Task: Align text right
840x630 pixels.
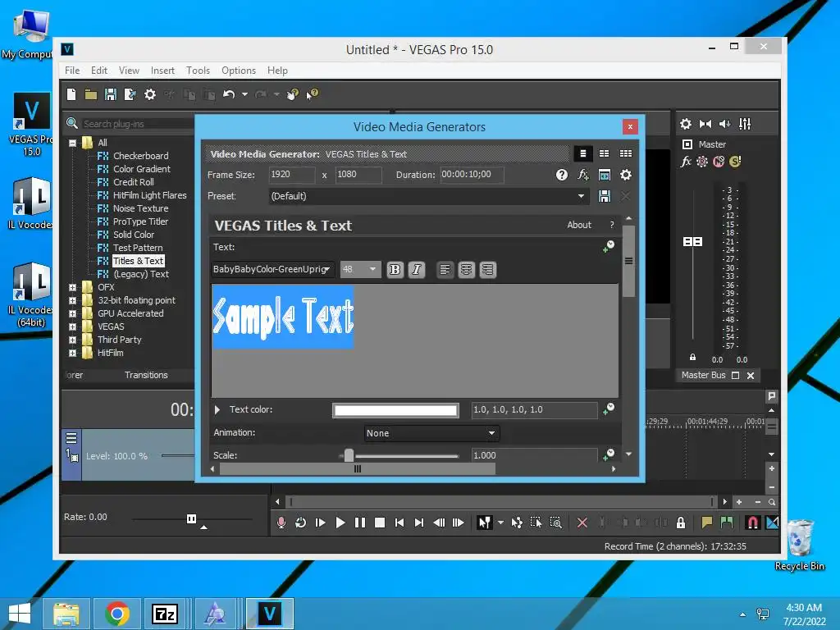Action: (487, 269)
